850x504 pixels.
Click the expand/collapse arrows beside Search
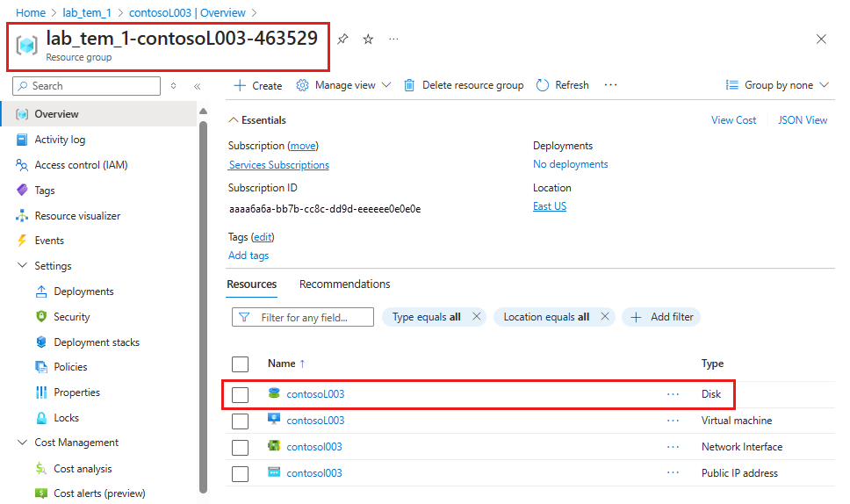pos(174,86)
